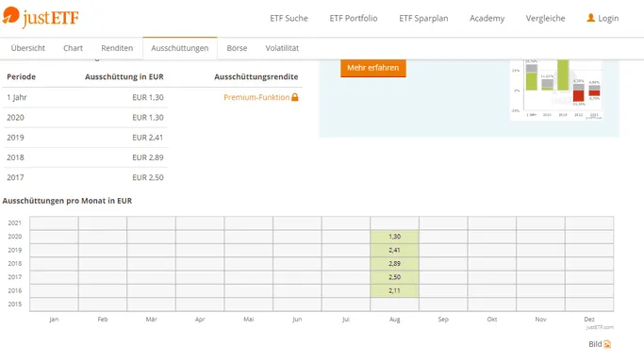
Task: Open Academy menu
Action: [487, 18]
